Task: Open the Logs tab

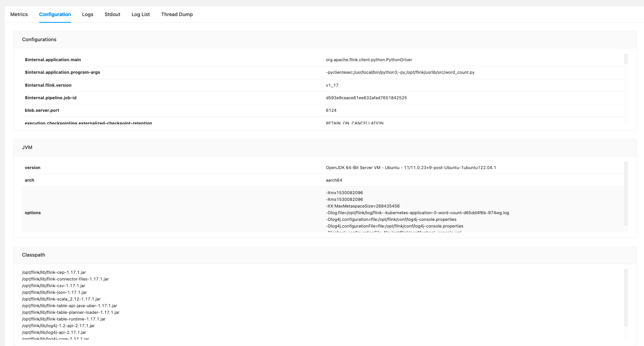Action: pyautogui.click(x=88, y=15)
